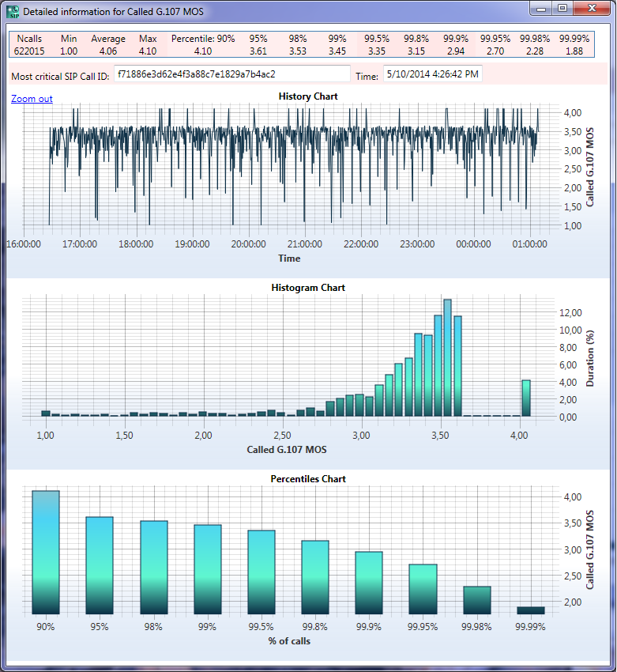
Task: Click the 95% bar in Percentiles Chart
Action: [100, 565]
